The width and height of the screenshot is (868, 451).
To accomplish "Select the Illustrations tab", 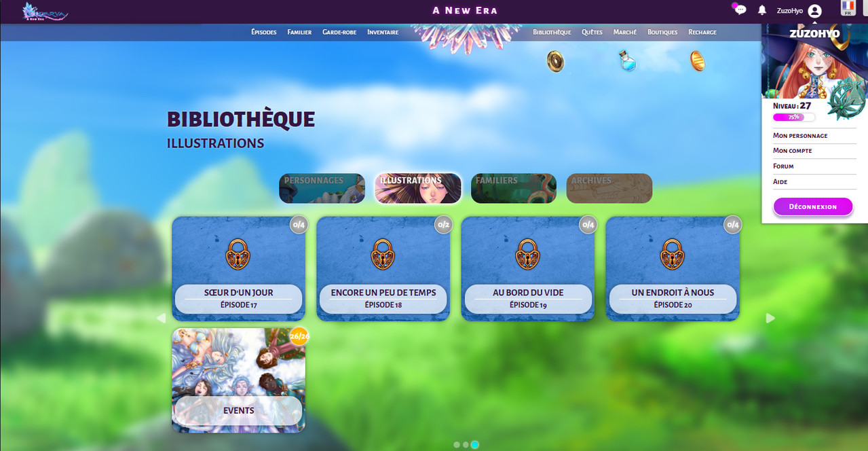I will click(x=418, y=188).
